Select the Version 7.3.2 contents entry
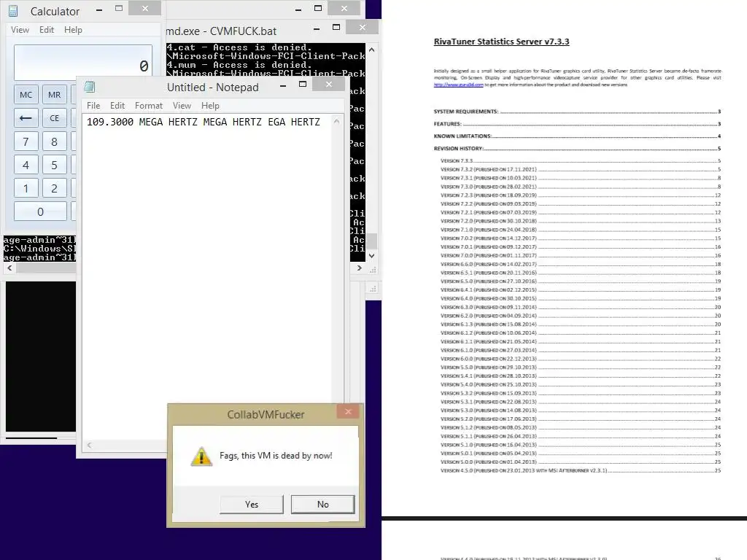747x560 pixels. [x=580, y=169]
